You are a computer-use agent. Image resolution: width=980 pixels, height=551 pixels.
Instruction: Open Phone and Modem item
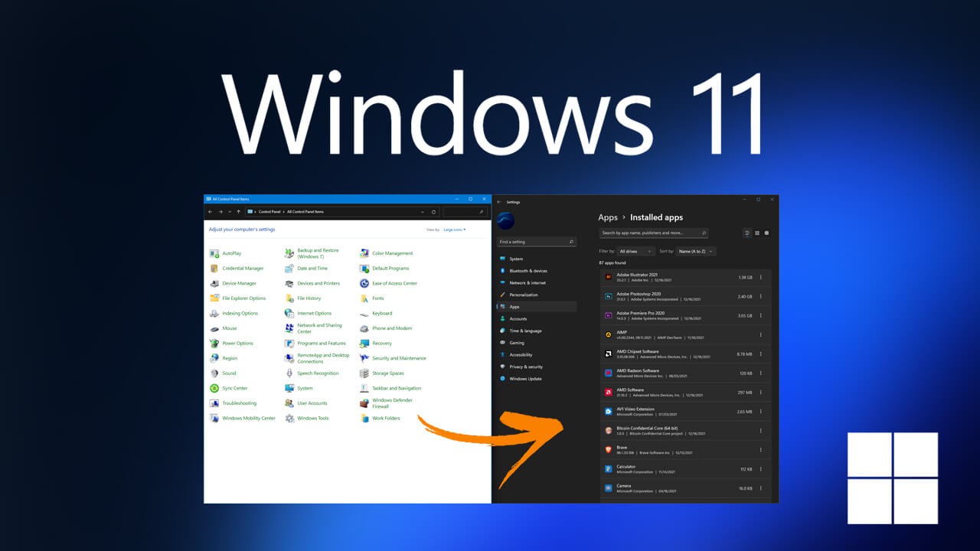(386, 328)
